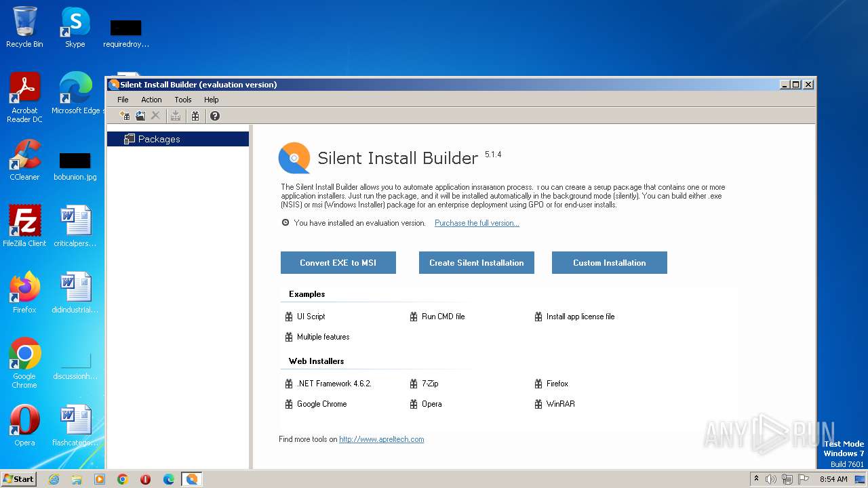Click the Acrobat Reader DC desktop icon
Screen dimensions: 868x488
(x=24, y=98)
